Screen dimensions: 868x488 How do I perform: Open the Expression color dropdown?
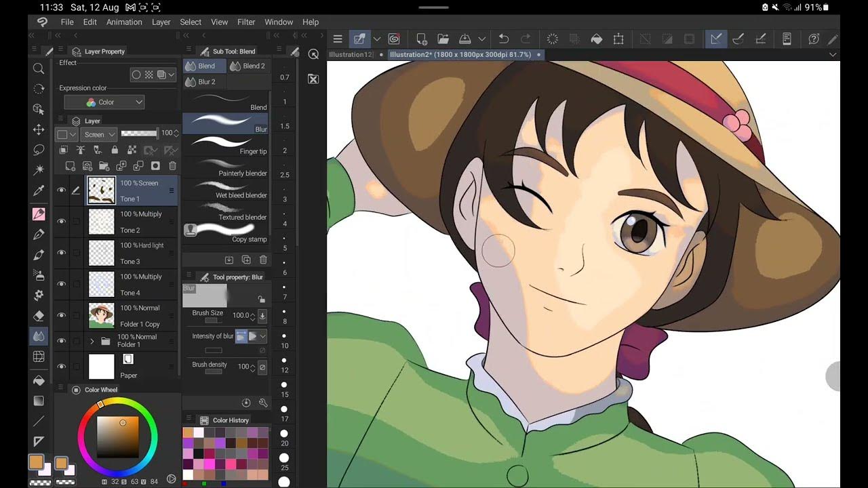(x=104, y=102)
